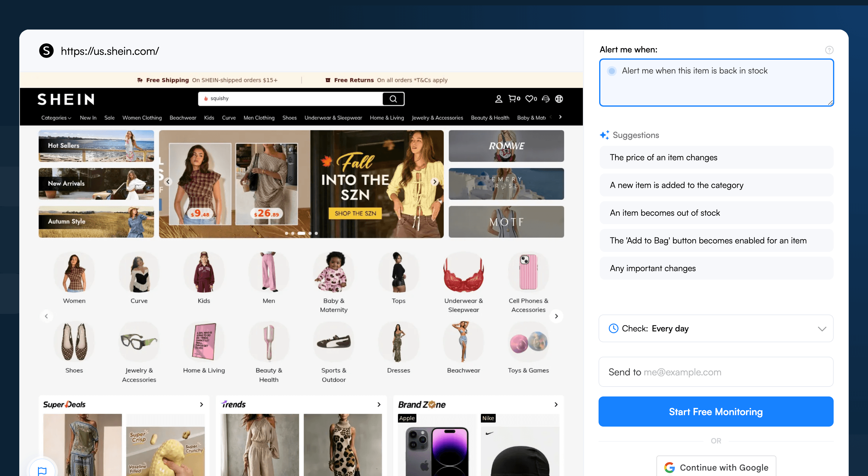868x476 pixels.
Task: Click the SHEIN logo
Action: (x=66, y=99)
